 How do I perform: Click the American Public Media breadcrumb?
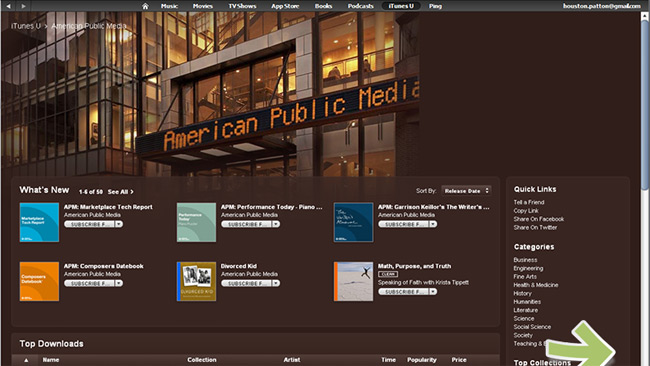[89, 26]
